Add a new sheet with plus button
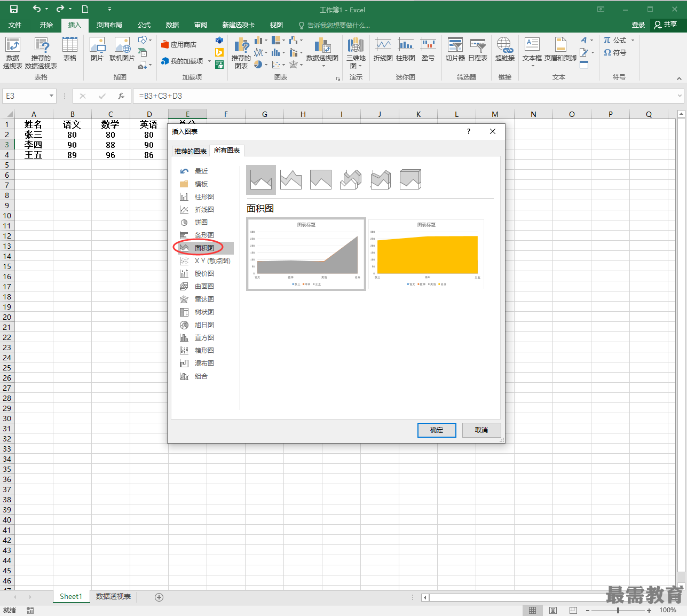The image size is (687, 616). [159, 597]
